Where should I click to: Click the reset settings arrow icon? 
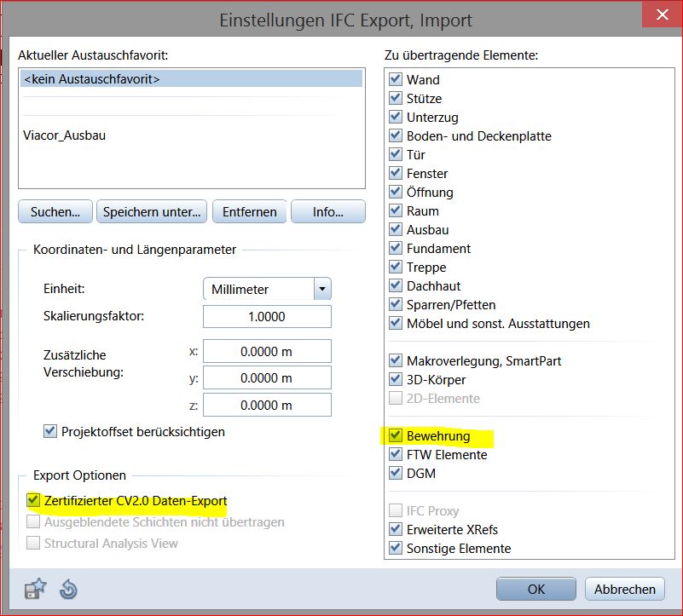coord(68,589)
